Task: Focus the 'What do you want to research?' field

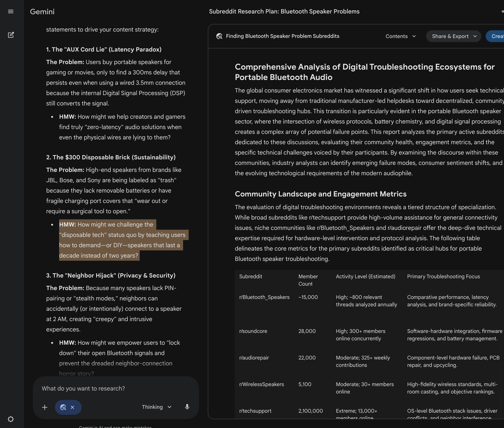Action: click(x=116, y=388)
